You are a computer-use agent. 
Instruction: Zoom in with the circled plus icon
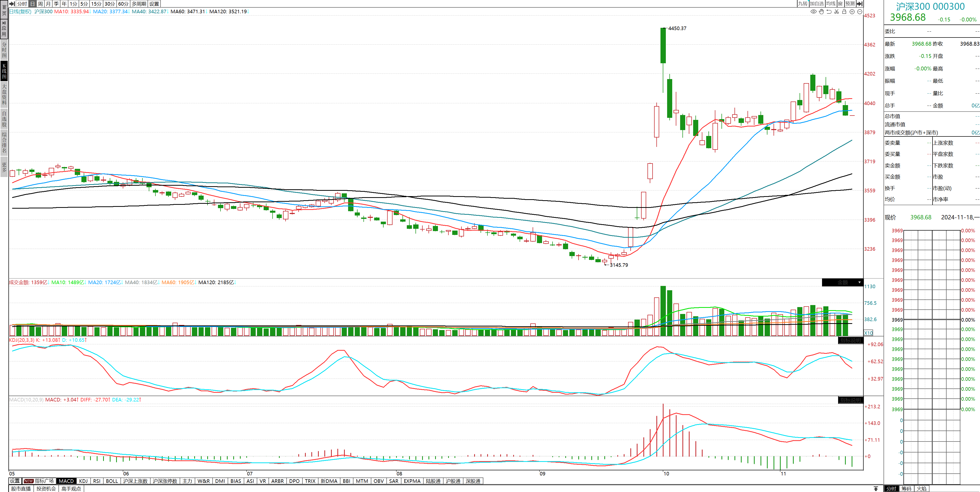point(852,12)
